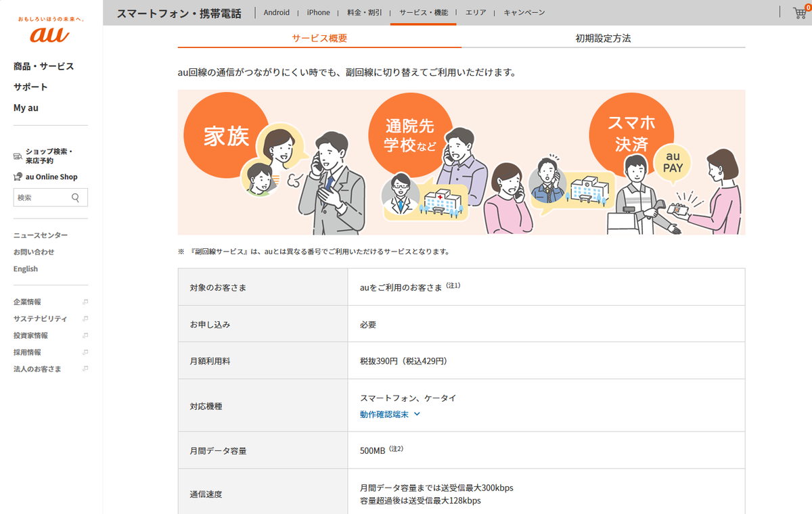Switch site language to English
Screen dimensions: 812x514
click(26, 269)
